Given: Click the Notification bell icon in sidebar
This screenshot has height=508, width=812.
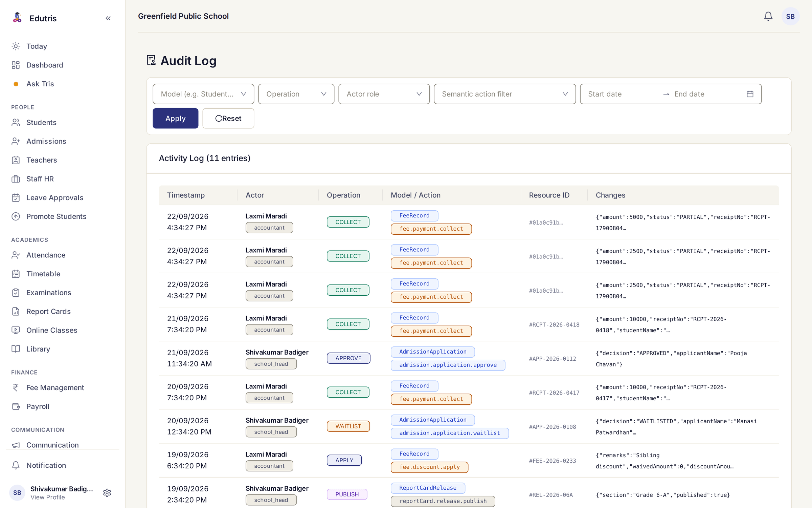Looking at the screenshot, I should pyautogui.click(x=16, y=465).
